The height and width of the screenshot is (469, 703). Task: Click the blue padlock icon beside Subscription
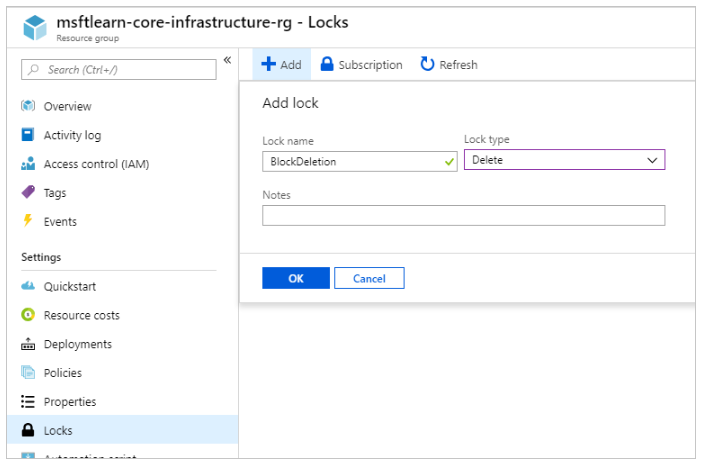327,64
